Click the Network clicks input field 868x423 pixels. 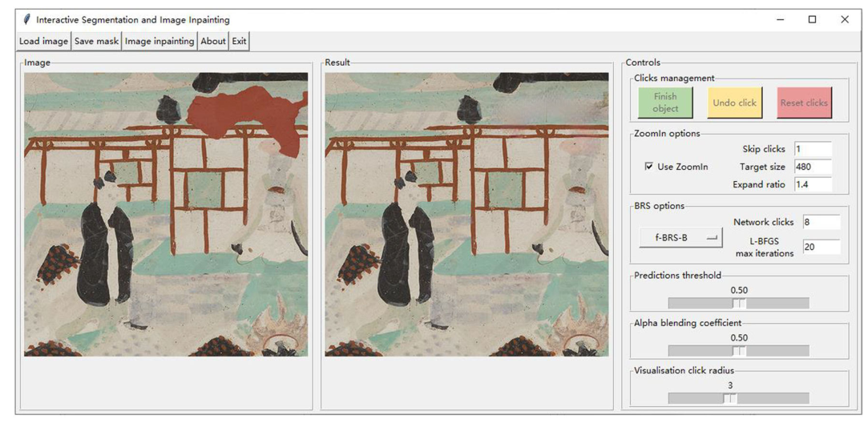point(821,222)
